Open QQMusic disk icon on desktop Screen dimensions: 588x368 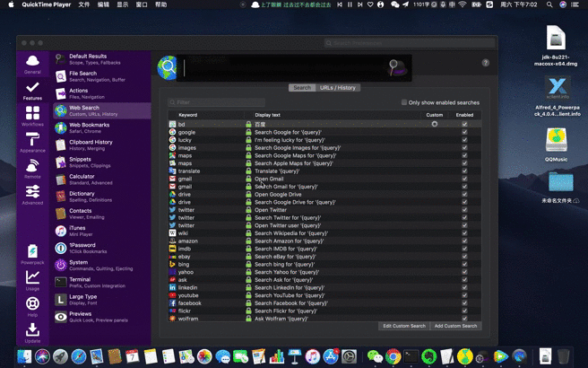[x=556, y=145]
